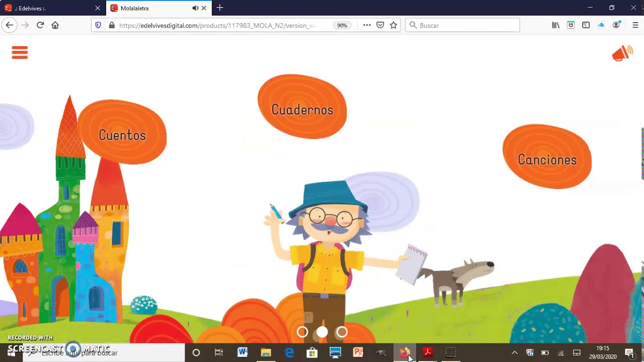644x362 pixels.
Task: Click the McAfee extension icon
Action: (x=571, y=25)
